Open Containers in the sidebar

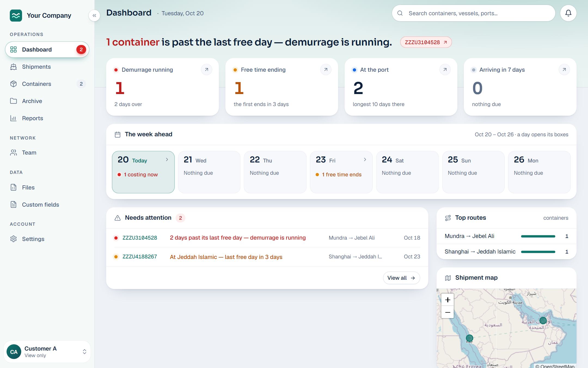coord(47,84)
